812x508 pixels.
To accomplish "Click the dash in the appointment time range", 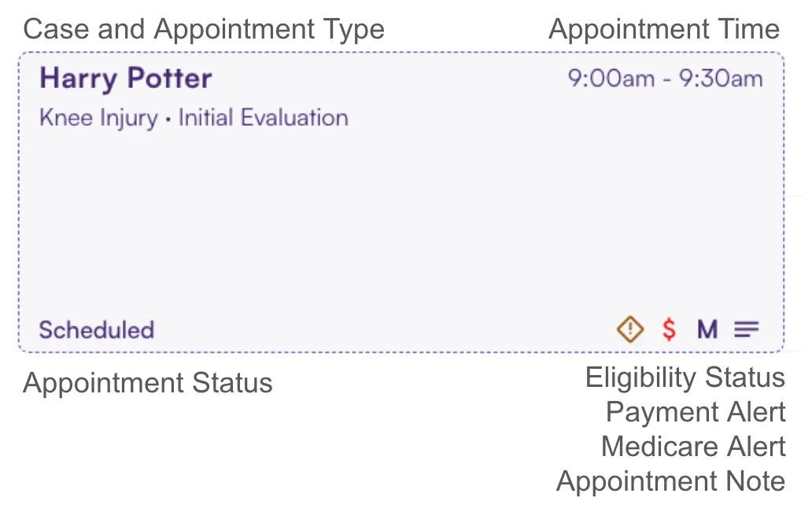I will [x=667, y=79].
